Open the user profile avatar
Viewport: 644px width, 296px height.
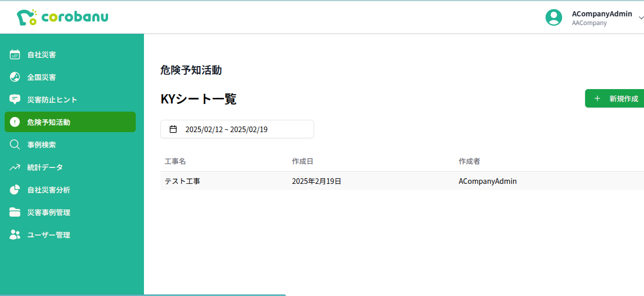tap(554, 17)
